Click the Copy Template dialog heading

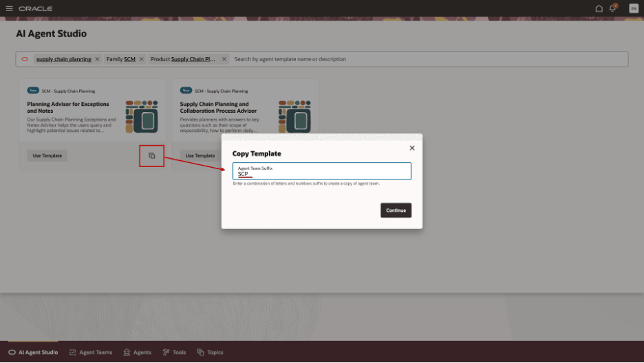click(x=257, y=153)
